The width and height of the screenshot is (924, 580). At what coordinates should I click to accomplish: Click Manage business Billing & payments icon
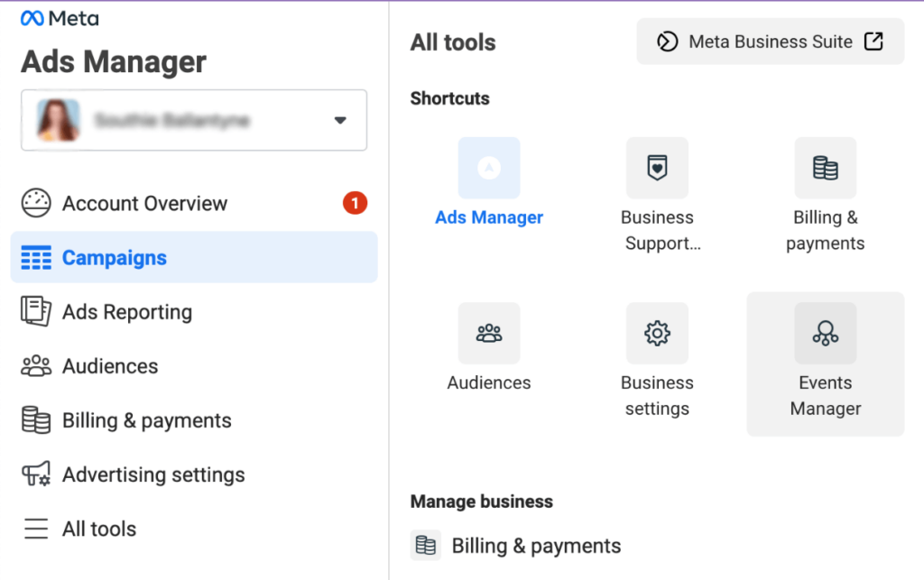[426, 545]
